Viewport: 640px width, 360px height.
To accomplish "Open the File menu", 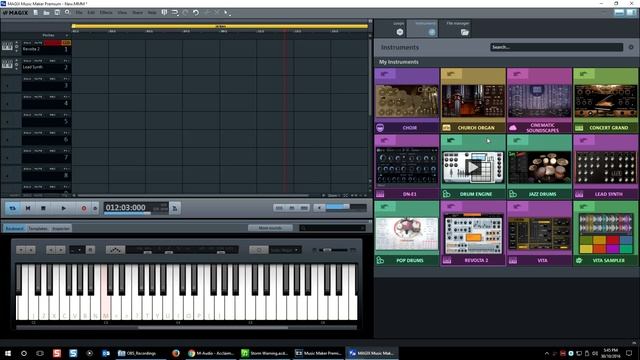I will pos(79,13).
